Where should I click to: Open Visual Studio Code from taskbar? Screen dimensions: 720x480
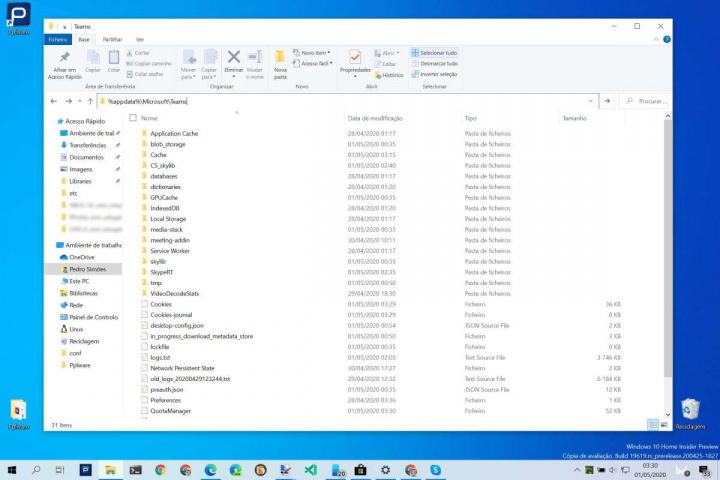click(311, 469)
